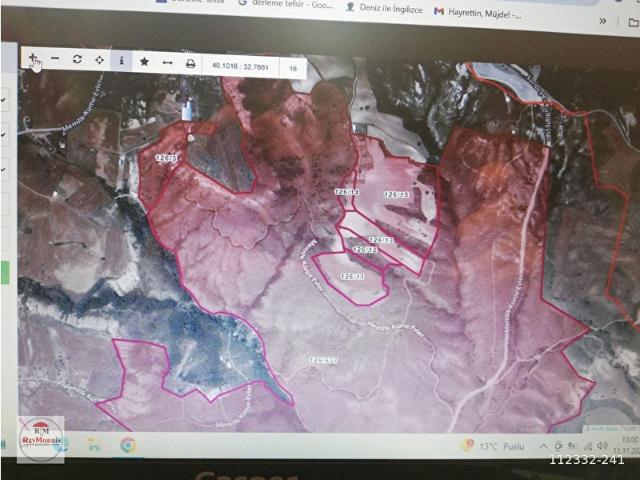Zoom in the map with plus icon
Image resolution: width=640 pixels, height=480 pixels.
point(33,58)
